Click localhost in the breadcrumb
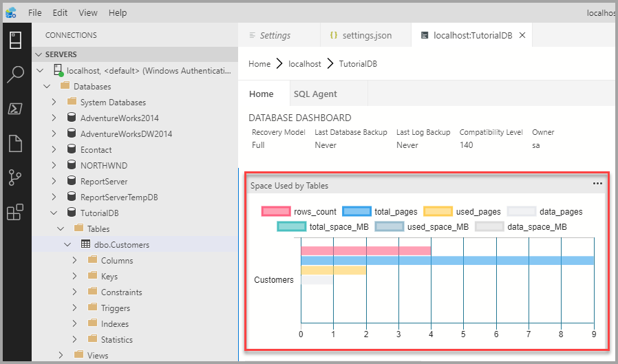 [305, 64]
